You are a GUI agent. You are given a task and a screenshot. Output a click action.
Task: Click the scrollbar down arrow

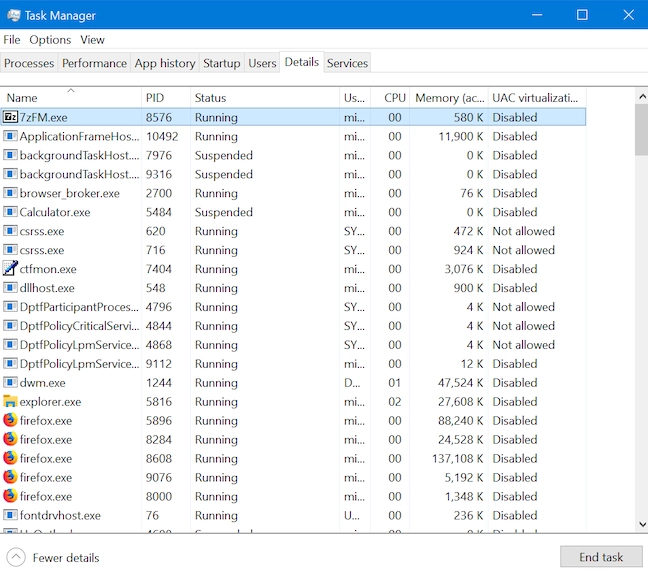pos(642,524)
